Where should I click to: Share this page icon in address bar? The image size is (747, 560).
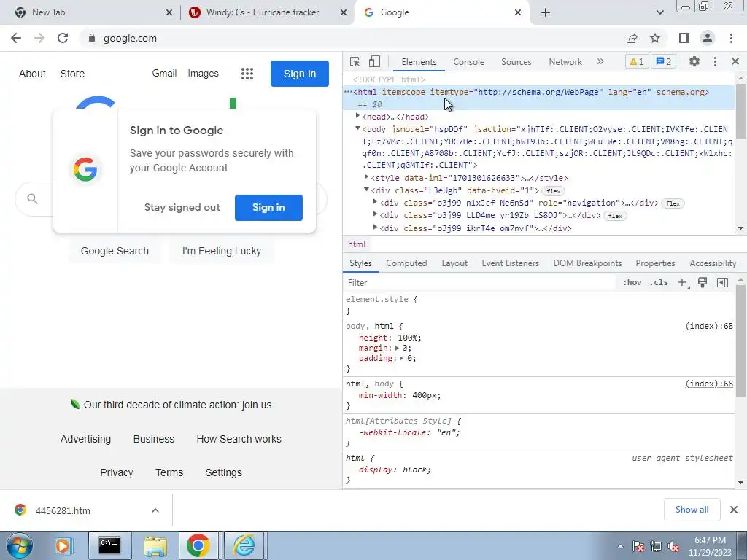click(x=632, y=38)
